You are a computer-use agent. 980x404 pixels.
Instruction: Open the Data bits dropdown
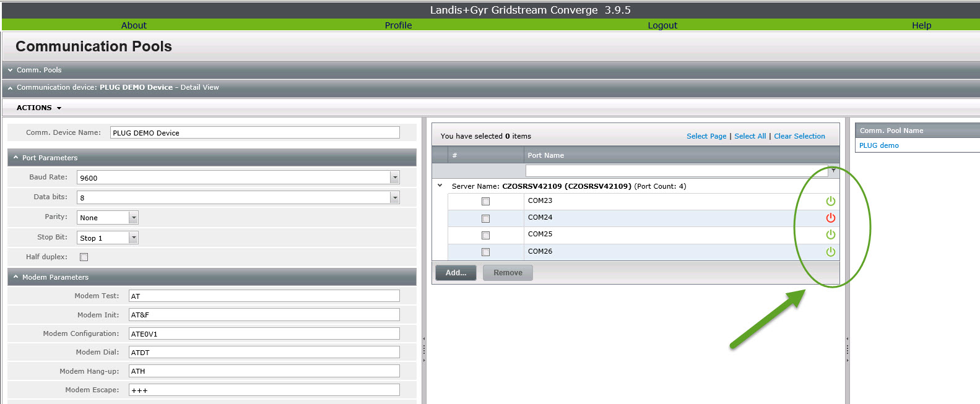394,197
